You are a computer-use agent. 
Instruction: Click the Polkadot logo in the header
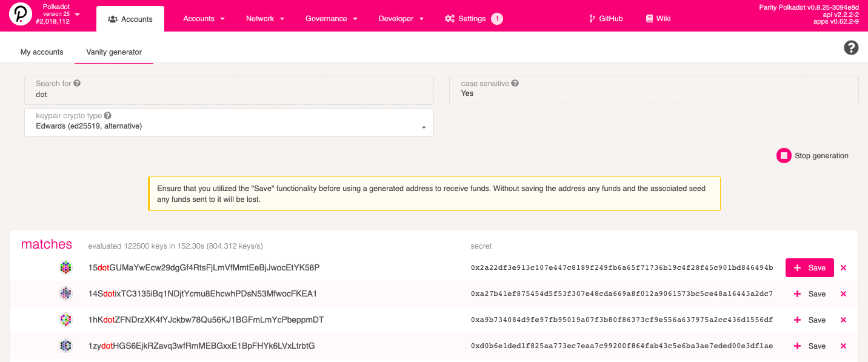21,15
